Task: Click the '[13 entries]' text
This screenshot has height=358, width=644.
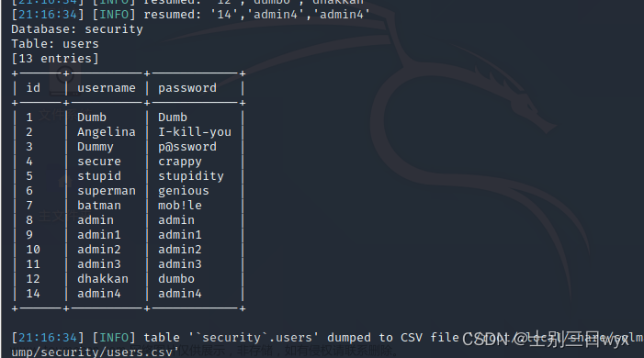Action: (x=55, y=59)
